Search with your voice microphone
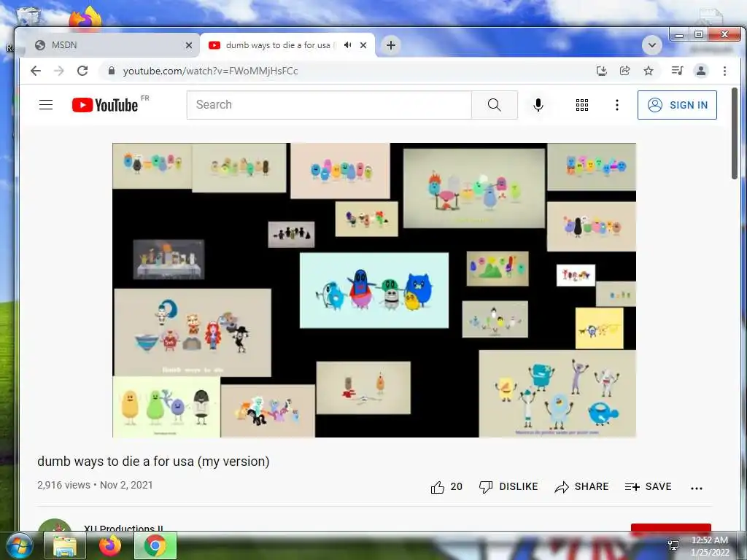747x560 pixels. pyautogui.click(x=538, y=105)
